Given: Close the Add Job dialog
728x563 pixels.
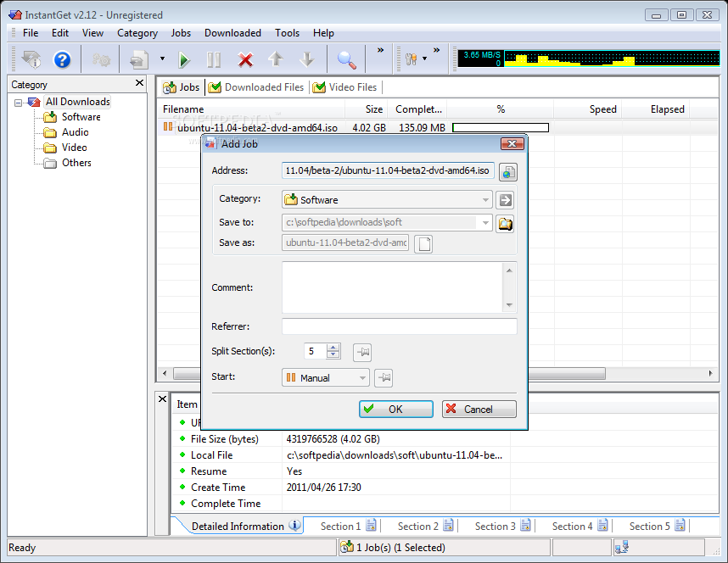Looking at the screenshot, I should (x=512, y=144).
